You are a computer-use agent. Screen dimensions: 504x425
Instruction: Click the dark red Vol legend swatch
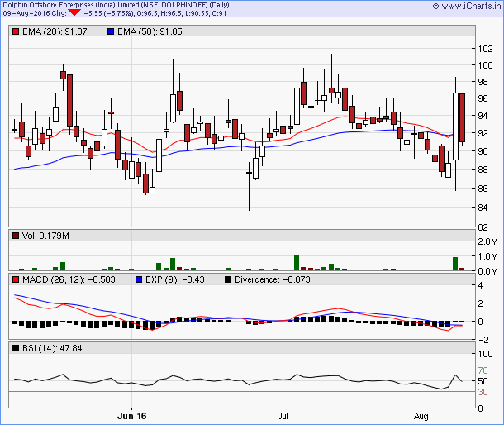[16, 236]
